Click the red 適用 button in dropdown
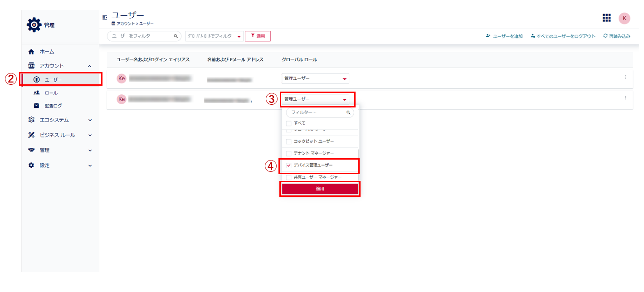This screenshot has height=292, width=644. [x=320, y=189]
